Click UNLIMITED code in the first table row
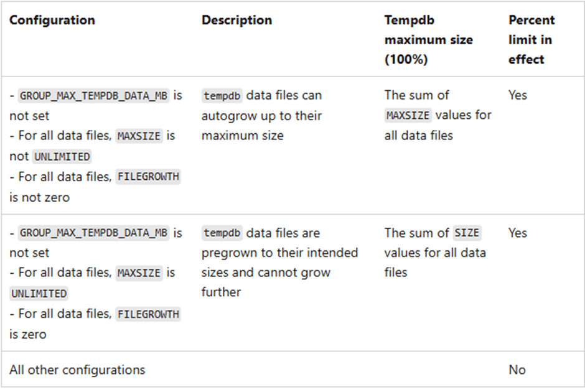Viewport: 585px width, 392px height. (62, 157)
